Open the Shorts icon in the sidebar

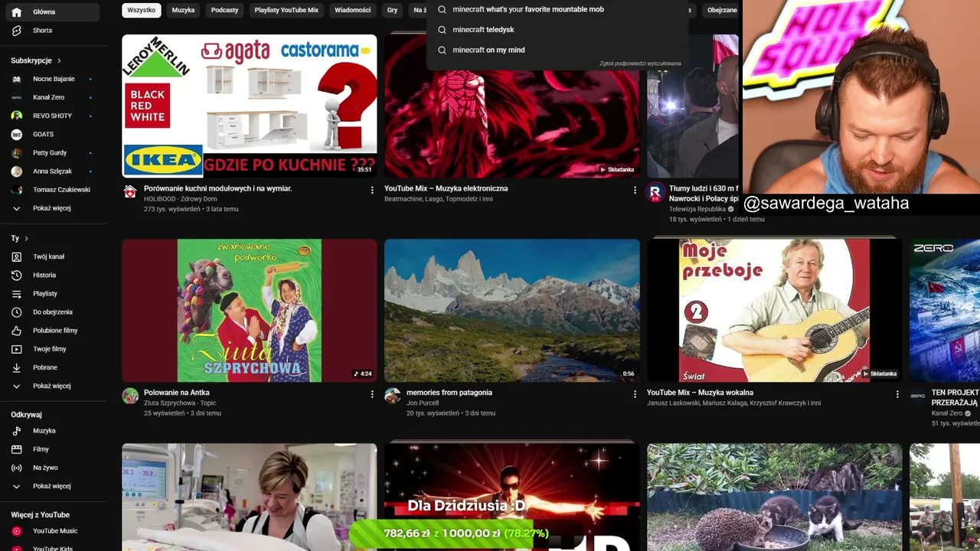[x=16, y=31]
